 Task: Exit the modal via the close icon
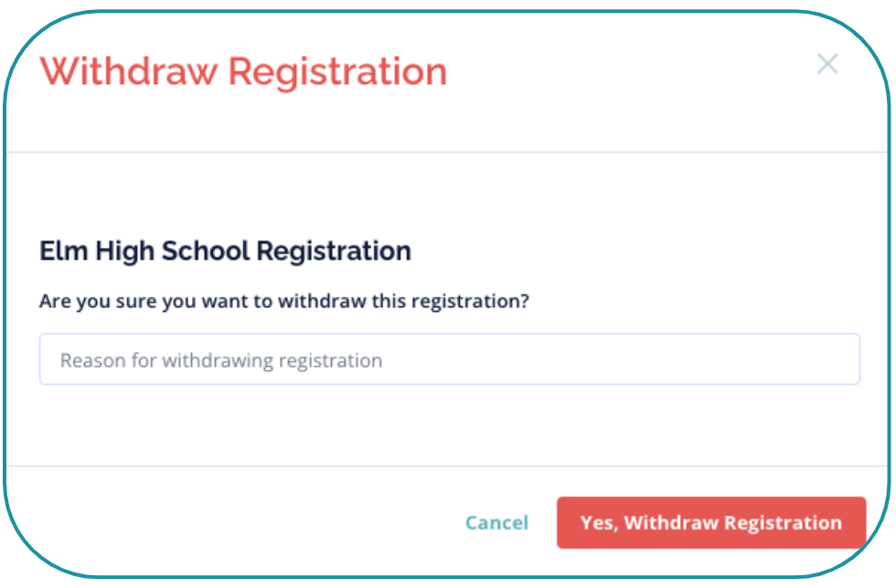point(827,64)
